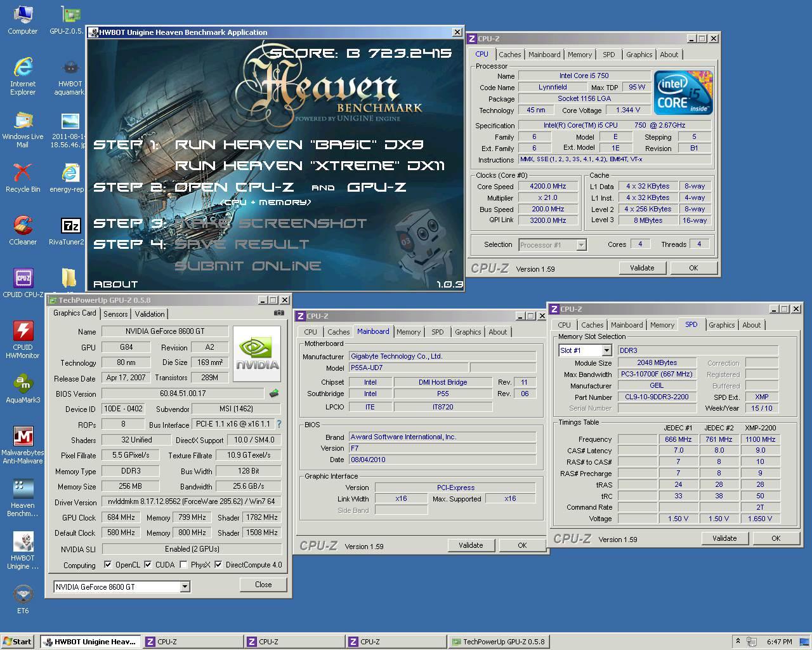Switch to the Validation tab in GPU-Z

tap(150, 314)
